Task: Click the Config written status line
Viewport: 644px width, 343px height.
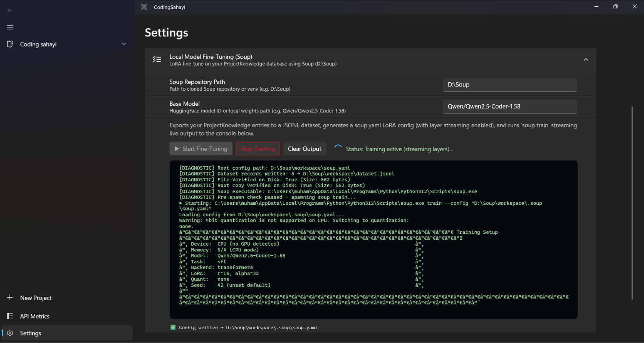Action: point(248,327)
